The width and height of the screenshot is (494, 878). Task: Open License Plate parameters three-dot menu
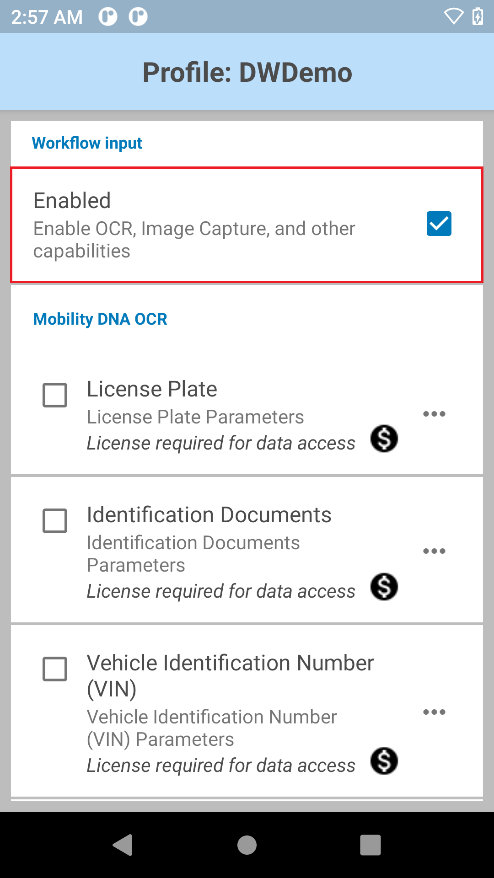(x=434, y=414)
